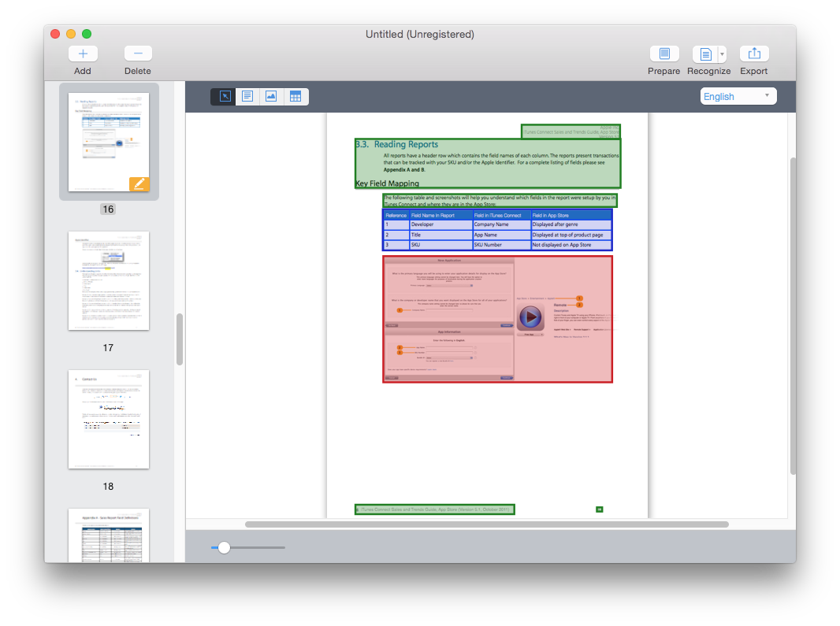The height and width of the screenshot is (626, 840).
Task: Choose the picture zone drawing tool
Action: pos(271,96)
